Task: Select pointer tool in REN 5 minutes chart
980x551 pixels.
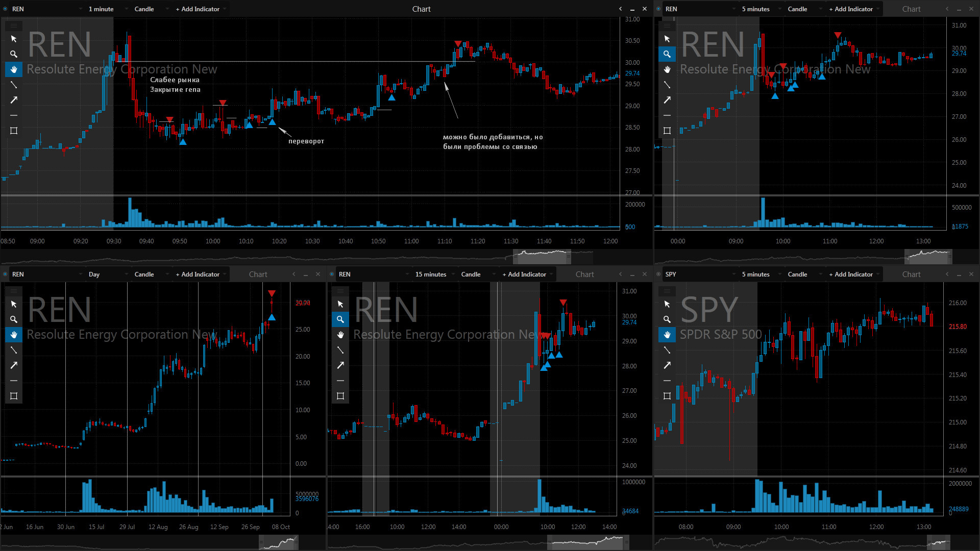Action: (x=667, y=39)
